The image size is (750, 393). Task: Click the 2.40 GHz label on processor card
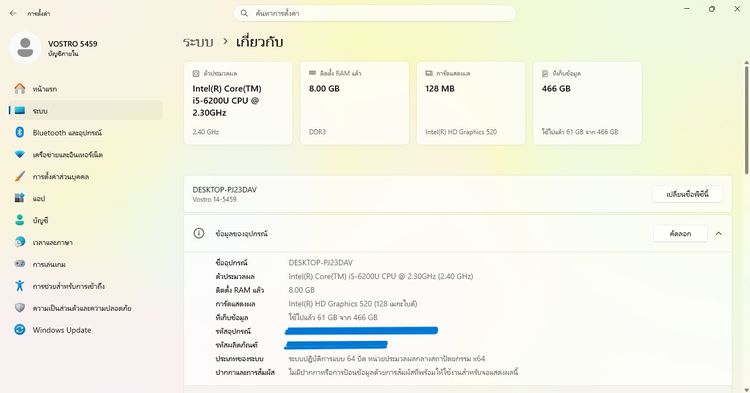206,131
